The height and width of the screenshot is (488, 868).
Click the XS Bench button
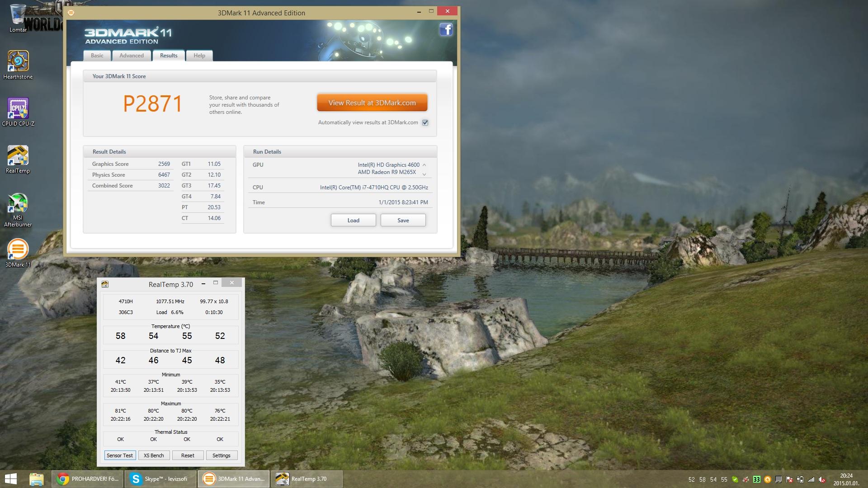click(154, 455)
